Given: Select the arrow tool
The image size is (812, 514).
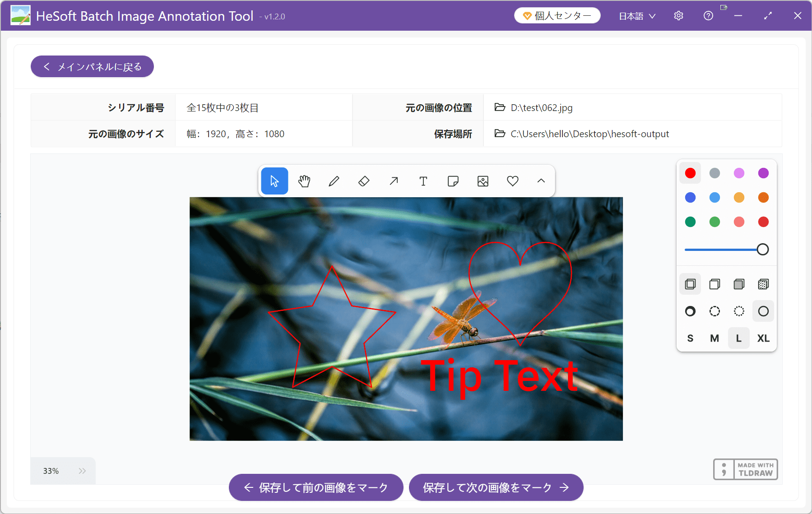Looking at the screenshot, I should 394,181.
